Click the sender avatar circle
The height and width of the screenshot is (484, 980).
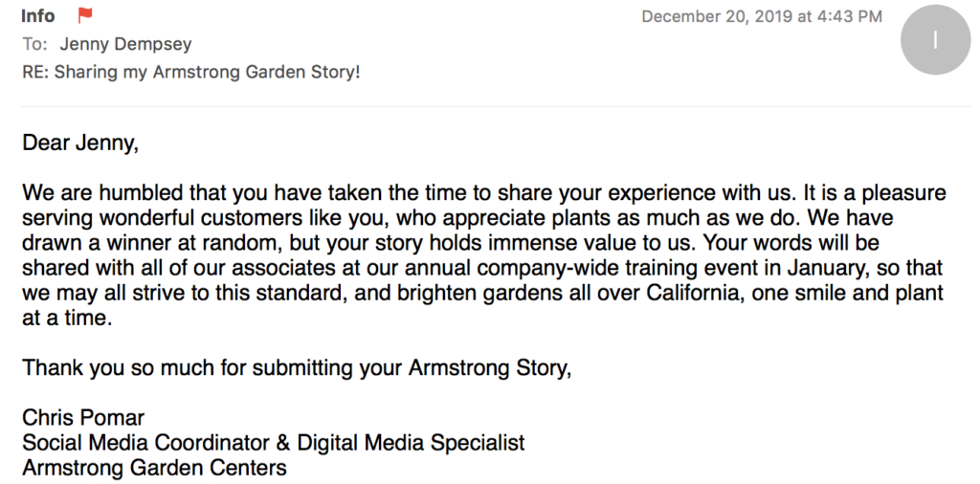935,40
